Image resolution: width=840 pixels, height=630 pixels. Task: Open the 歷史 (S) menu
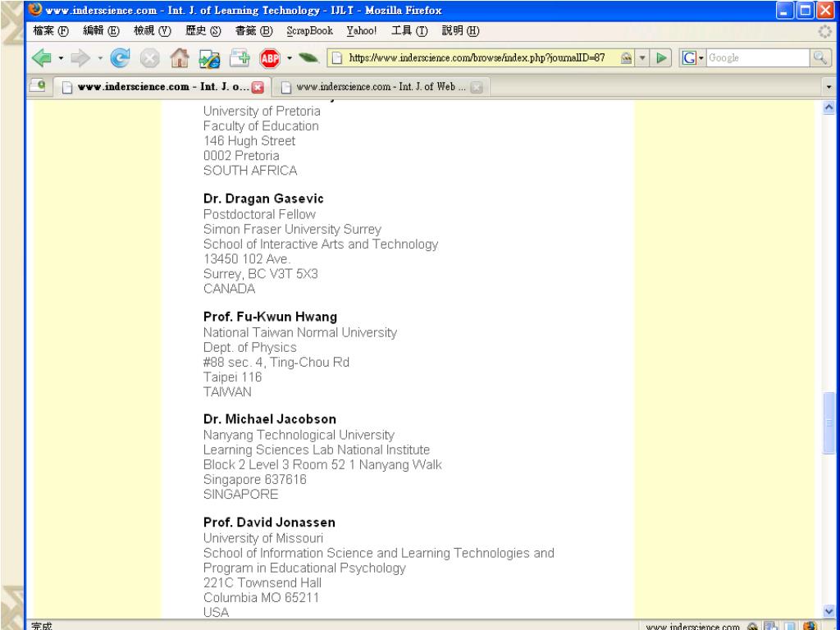click(x=203, y=31)
